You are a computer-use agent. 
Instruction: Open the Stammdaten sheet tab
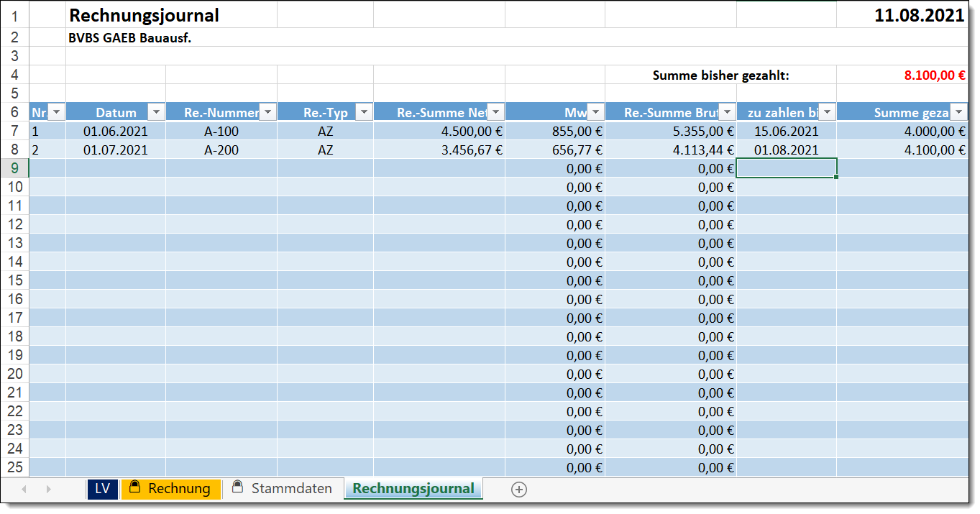point(283,489)
